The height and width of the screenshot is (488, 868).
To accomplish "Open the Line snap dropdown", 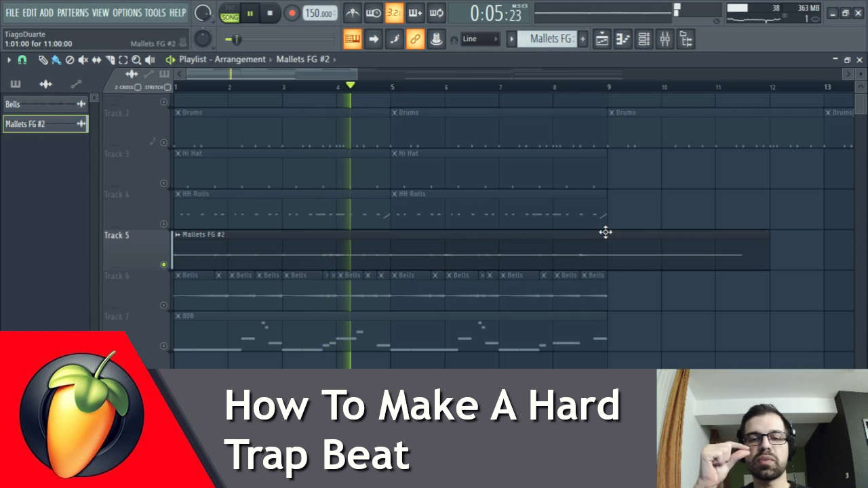I will tap(480, 39).
